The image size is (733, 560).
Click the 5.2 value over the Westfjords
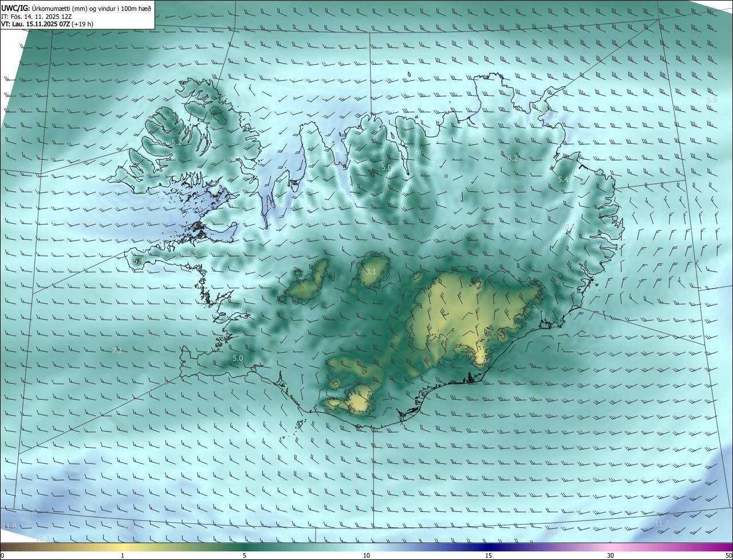(x=177, y=143)
